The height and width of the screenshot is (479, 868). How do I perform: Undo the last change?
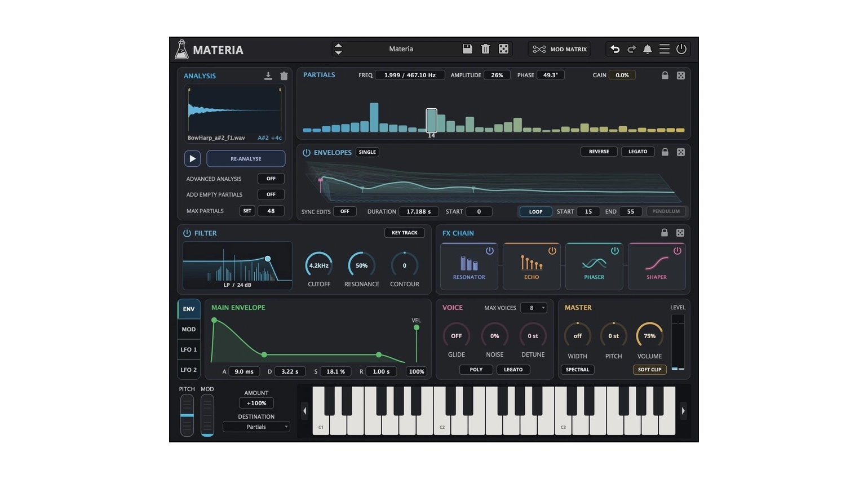point(615,49)
